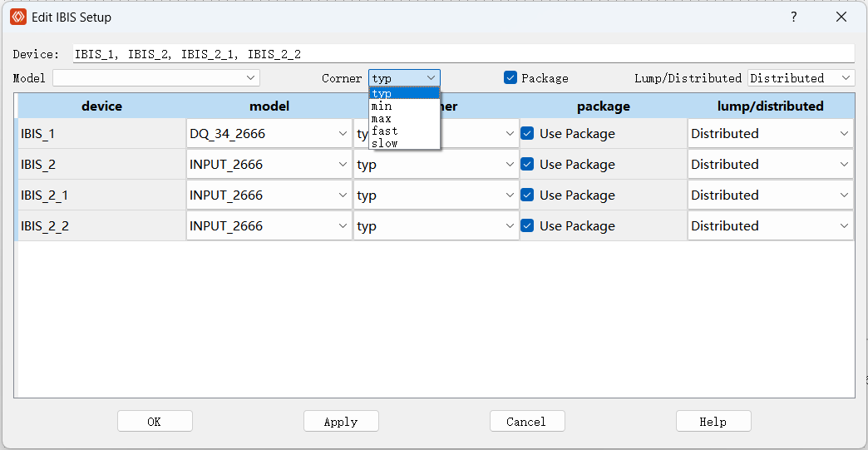Image resolution: width=868 pixels, height=450 pixels.
Task: Click the Device input field
Action: [x=463, y=54]
